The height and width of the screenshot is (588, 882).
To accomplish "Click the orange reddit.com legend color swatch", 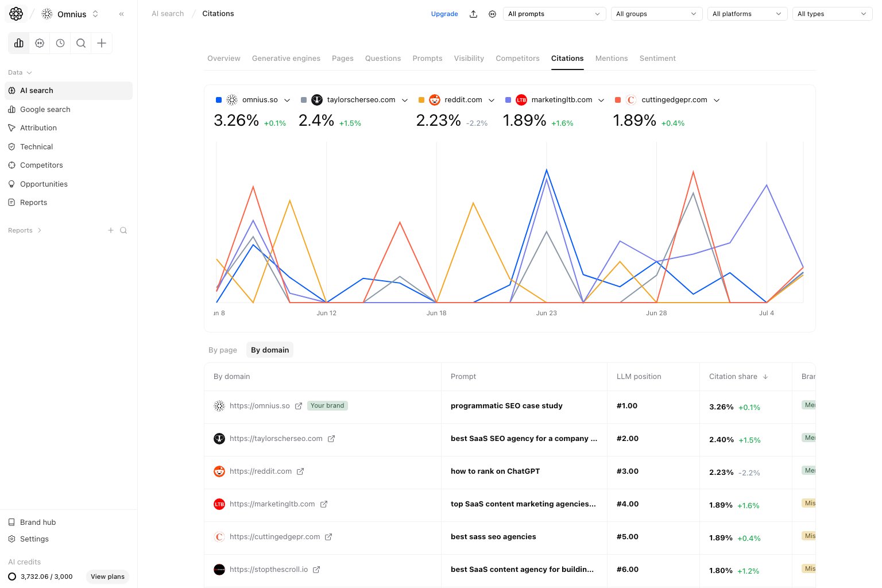I will (x=421, y=100).
